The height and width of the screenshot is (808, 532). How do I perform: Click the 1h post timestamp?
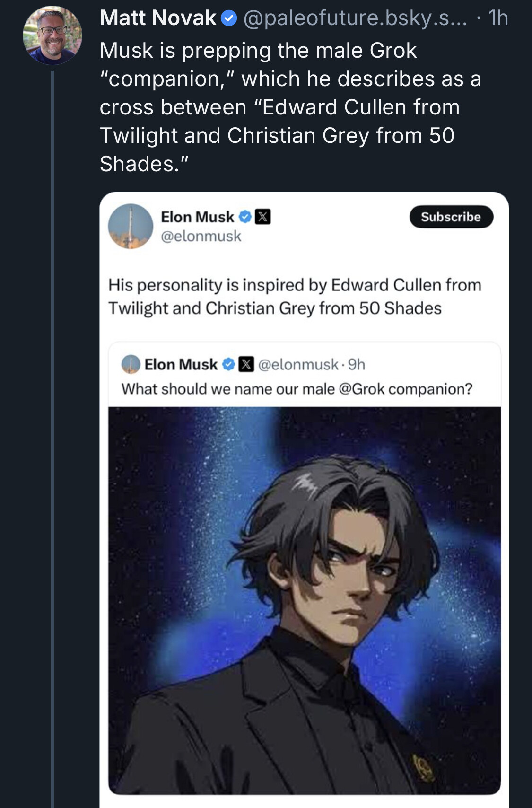tap(498, 18)
